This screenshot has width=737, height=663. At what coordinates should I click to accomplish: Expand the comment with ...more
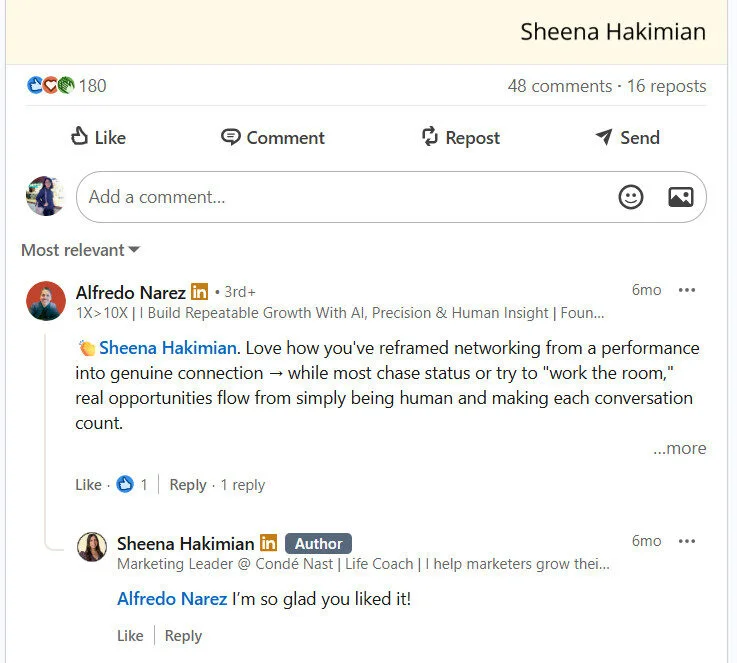pos(680,448)
